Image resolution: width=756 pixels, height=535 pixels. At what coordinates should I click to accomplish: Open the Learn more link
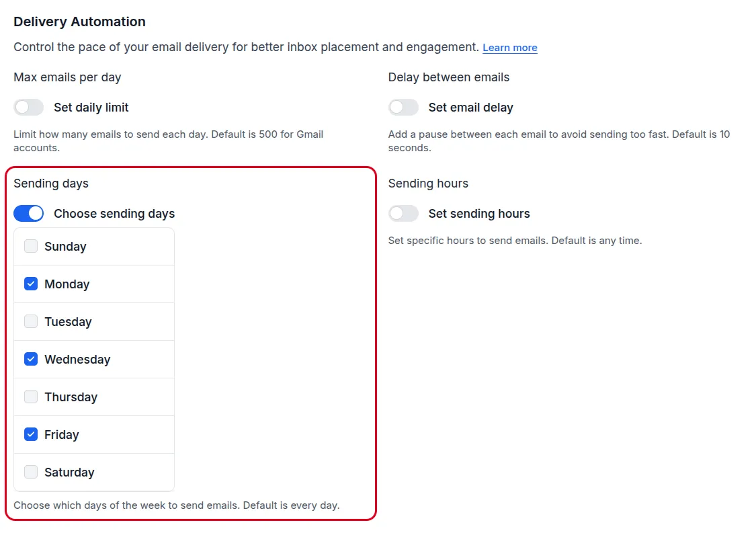509,48
